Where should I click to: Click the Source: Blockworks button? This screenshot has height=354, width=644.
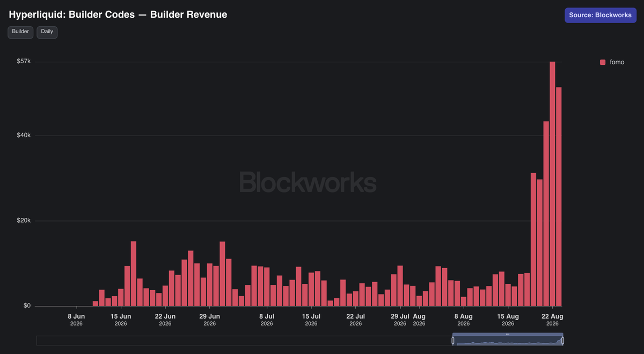[x=600, y=15]
